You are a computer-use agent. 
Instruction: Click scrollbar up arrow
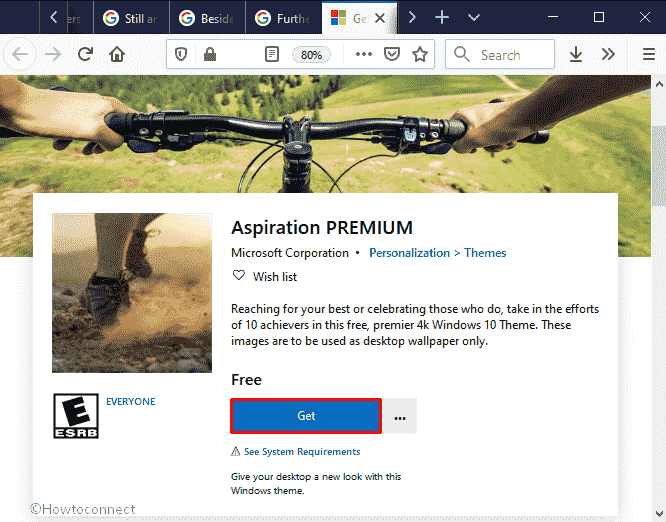(x=659, y=84)
